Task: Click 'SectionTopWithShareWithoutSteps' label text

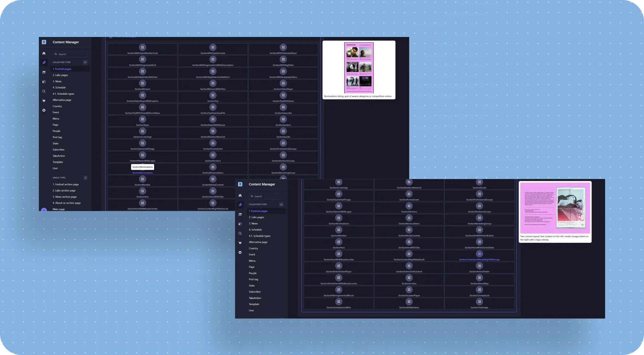Action: (x=142, y=113)
